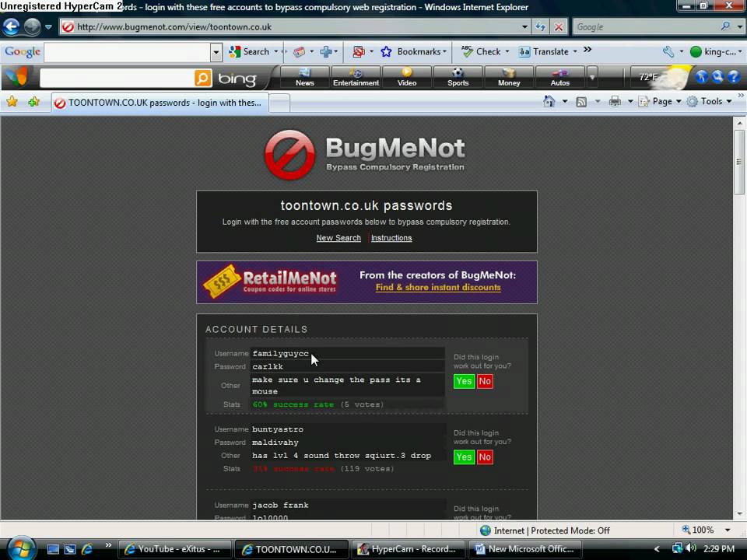The height and width of the screenshot is (560, 747).
Task: Follow the New Search link
Action: [338, 238]
